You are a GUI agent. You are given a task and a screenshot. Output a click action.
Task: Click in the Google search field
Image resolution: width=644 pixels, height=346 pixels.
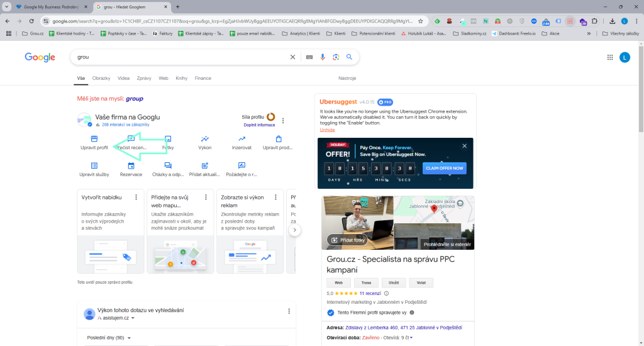[x=180, y=57]
